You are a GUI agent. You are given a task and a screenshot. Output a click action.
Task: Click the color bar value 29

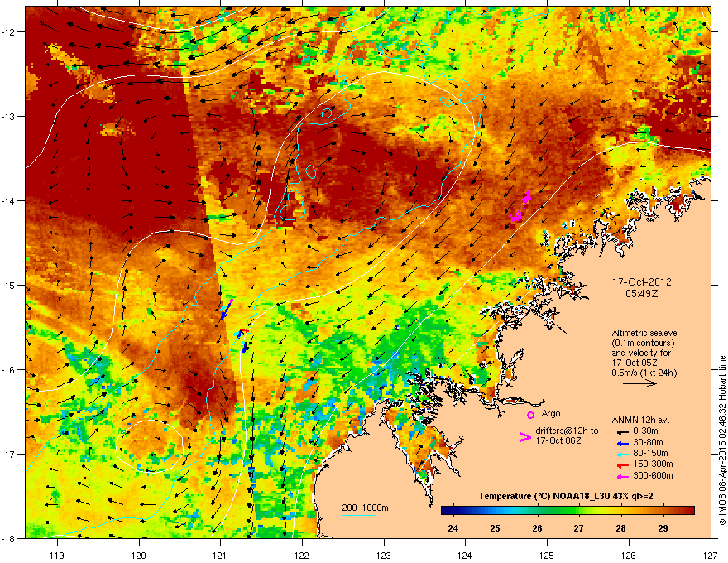click(x=663, y=528)
